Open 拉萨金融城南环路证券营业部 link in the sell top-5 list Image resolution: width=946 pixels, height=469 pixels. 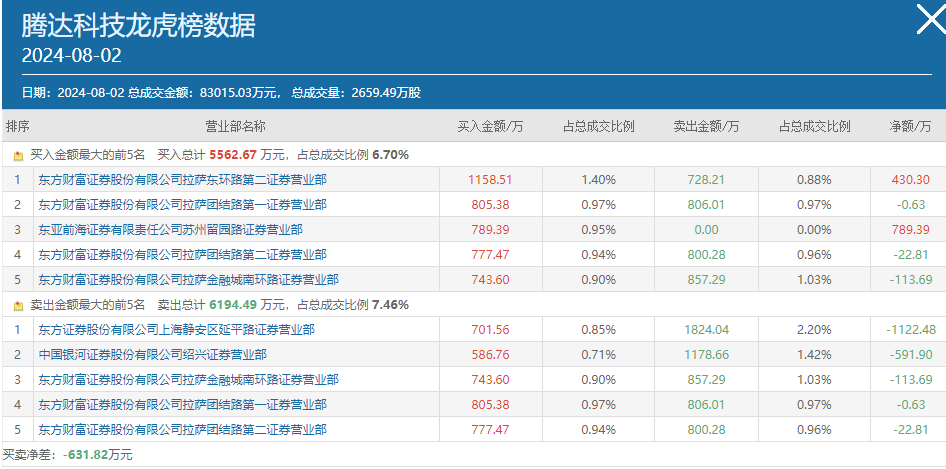[x=188, y=380]
